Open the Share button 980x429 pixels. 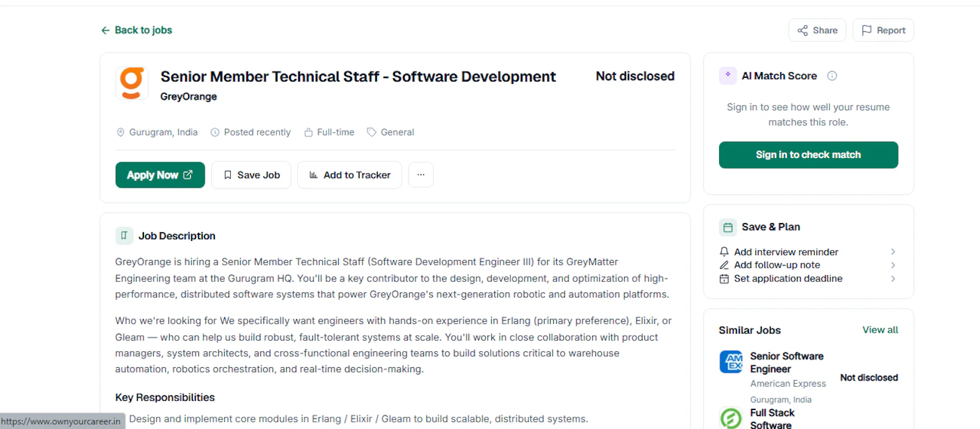(x=817, y=30)
